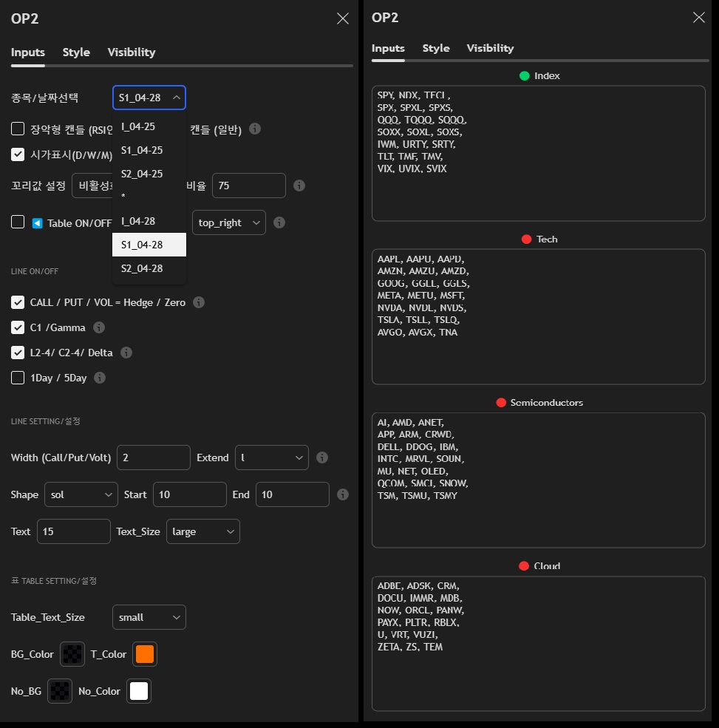719x728 pixels.
Task: Click the 비율 input field with 75
Action: [249, 186]
